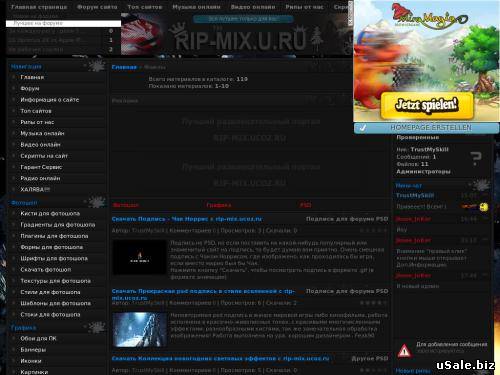Open "Топ сайтов" in the top menu bar

pyautogui.click(x=145, y=7)
